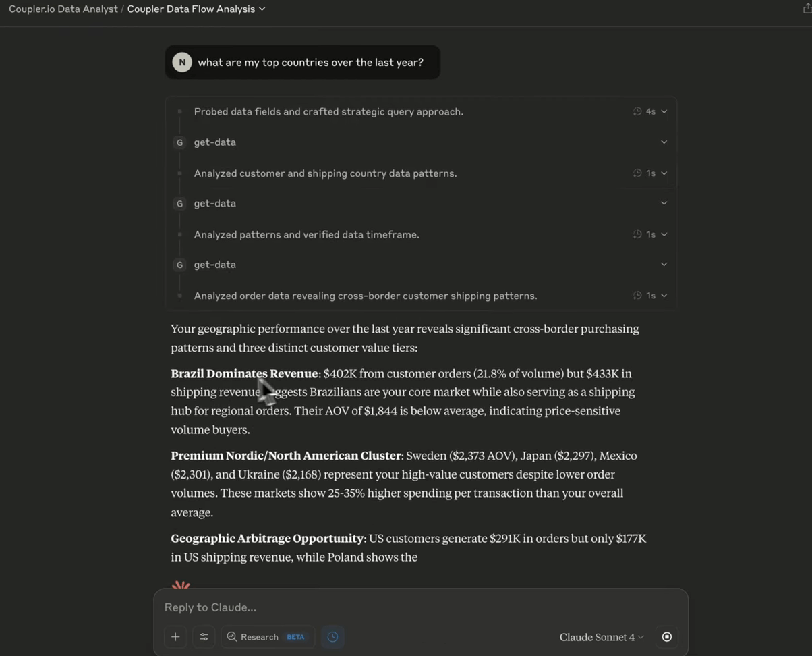The image size is (812, 656).
Task: Toggle Research mode in the reply box
Action: 266,637
